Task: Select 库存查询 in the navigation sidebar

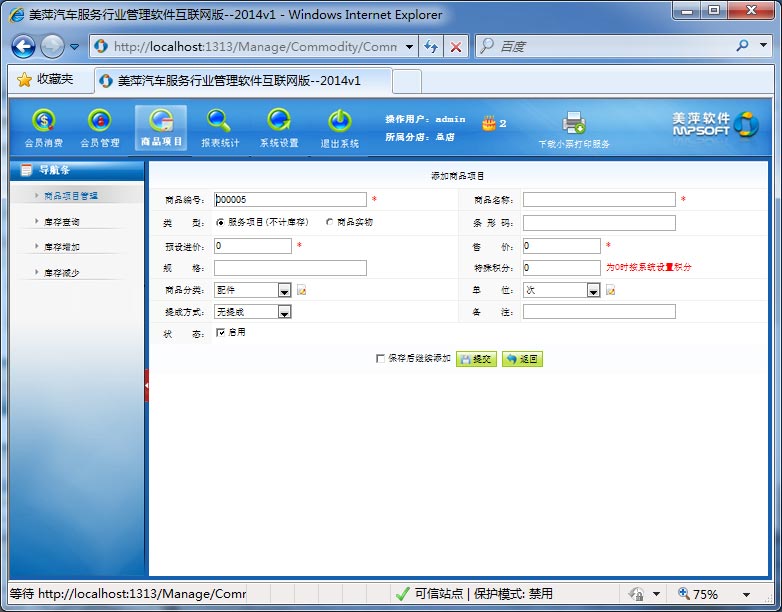Action: click(x=62, y=221)
